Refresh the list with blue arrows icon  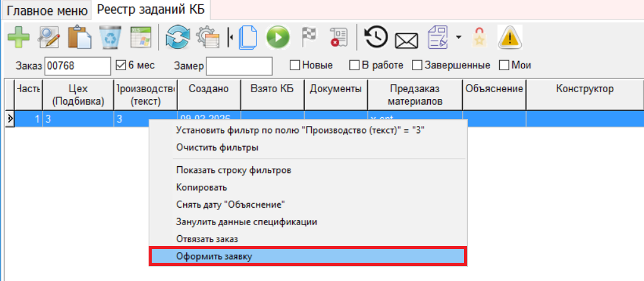177,37
